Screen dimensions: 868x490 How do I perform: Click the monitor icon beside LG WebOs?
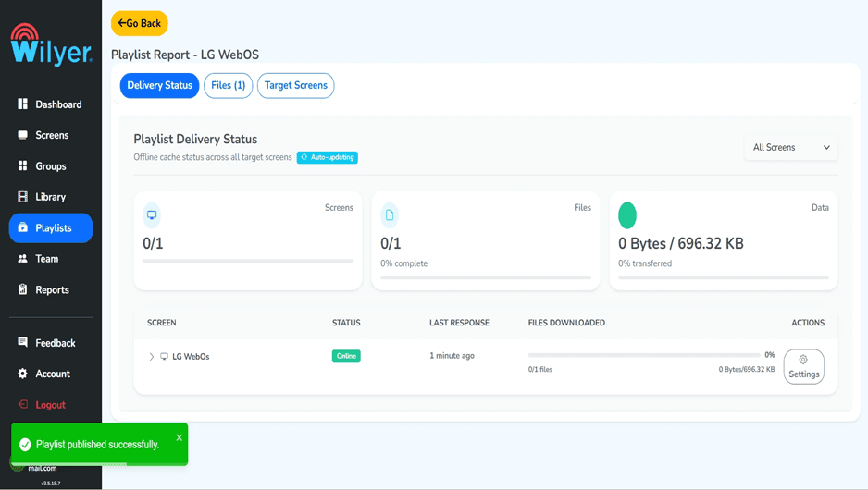(x=164, y=357)
